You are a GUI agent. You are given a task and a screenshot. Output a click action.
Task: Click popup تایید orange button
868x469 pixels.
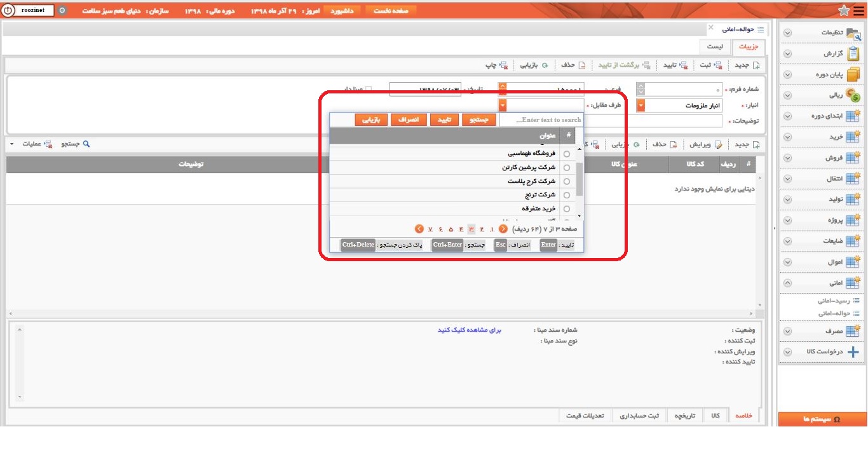click(x=444, y=119)
